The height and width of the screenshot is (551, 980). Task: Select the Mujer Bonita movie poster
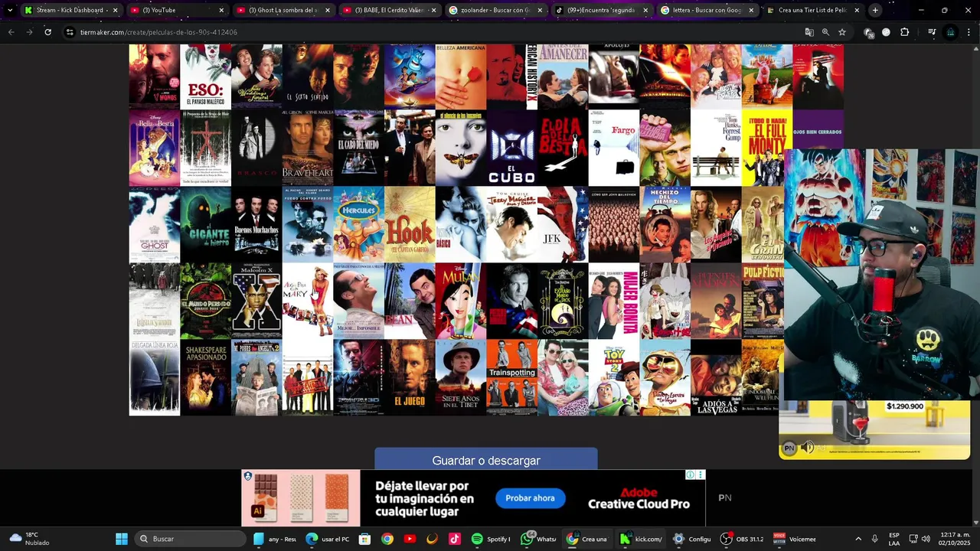614,301
